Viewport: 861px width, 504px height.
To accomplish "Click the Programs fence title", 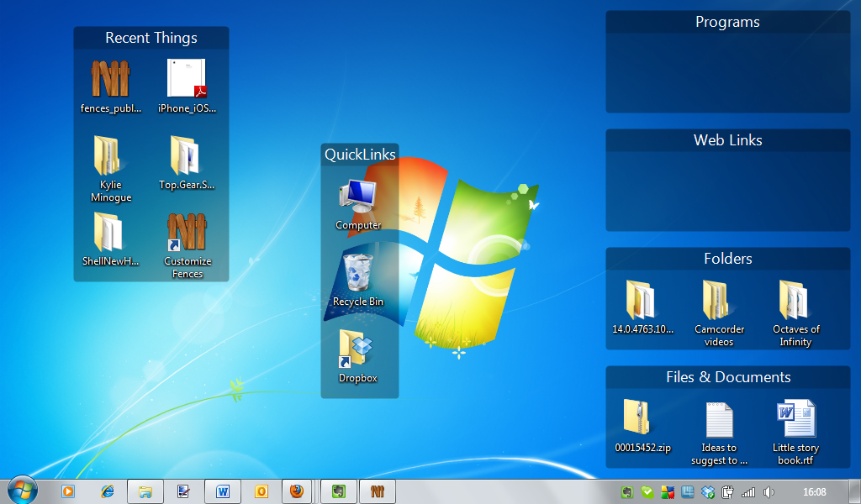I will (727, 22).
